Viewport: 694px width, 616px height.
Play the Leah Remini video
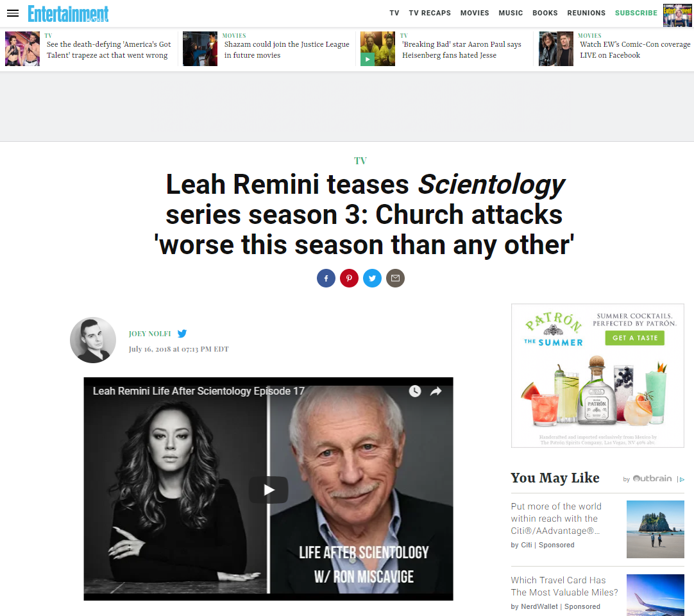pos(268,490)
